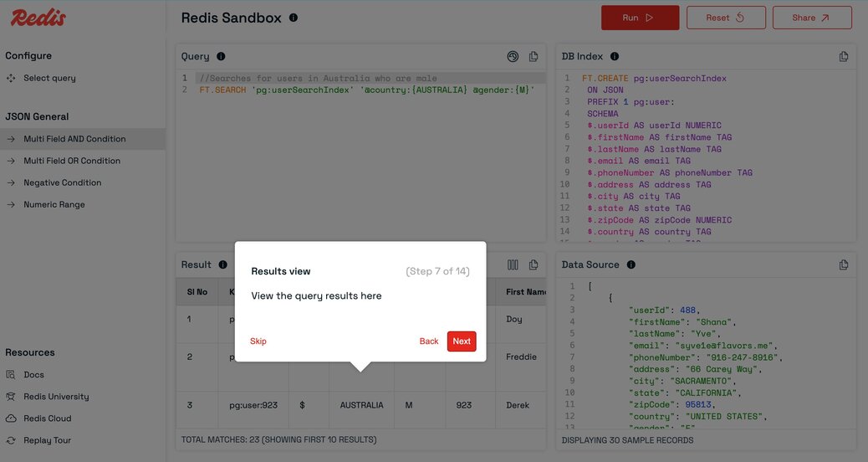
Task: Share the sandbox query
Action: [812, 18]
